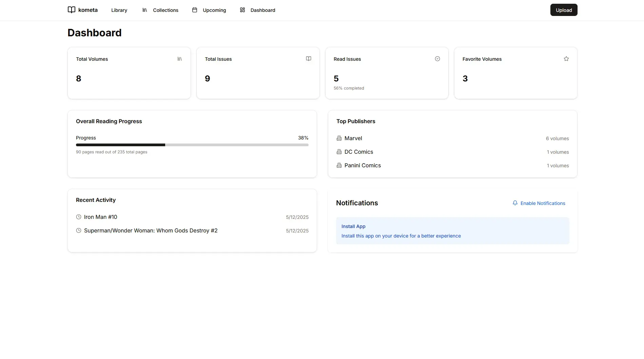Click the Install App banner heading
The image size is (644, 359).
point(353,226)
